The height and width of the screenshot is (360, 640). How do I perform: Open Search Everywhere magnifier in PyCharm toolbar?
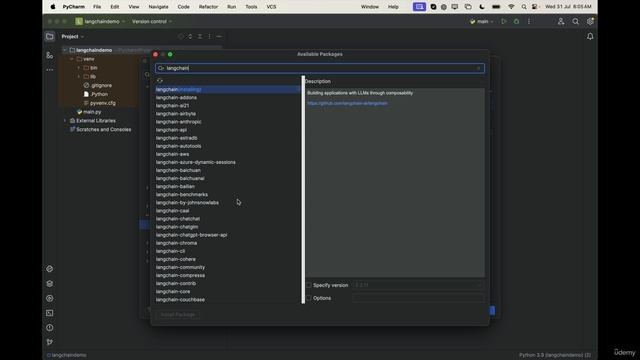(x=576, y=22)
